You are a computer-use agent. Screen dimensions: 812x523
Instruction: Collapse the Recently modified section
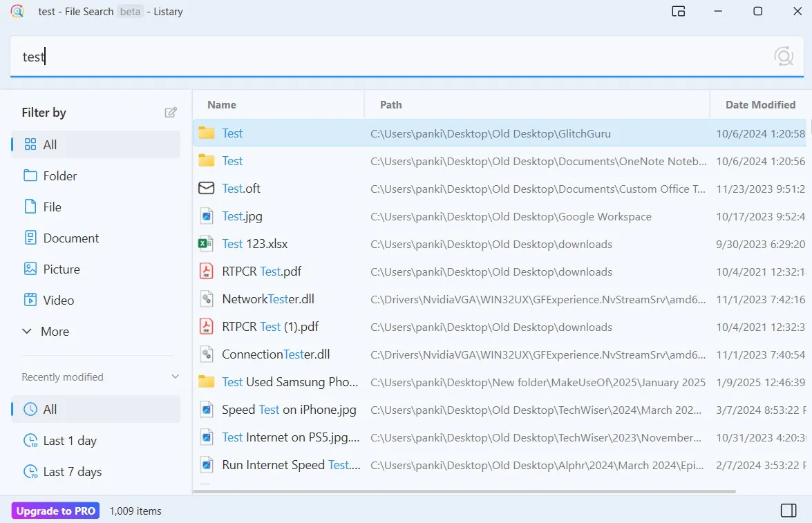click(x=175, y=377)
